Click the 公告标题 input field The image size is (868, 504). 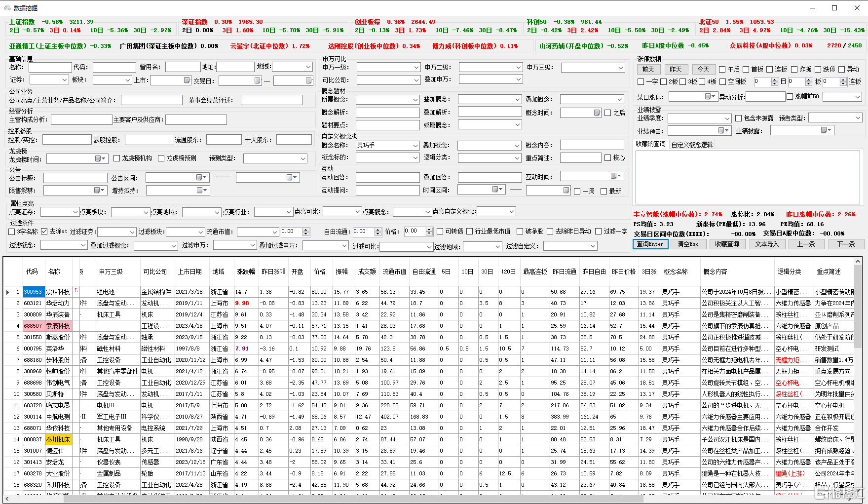click(75, 178)
